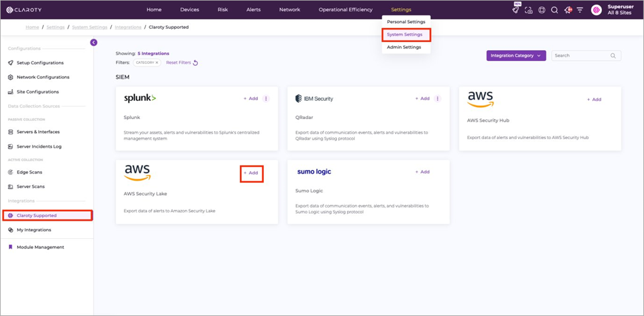This screenshot has height=316, width=644.
Task: Expand the Integration Category dropdown
Action: point(517,56)
